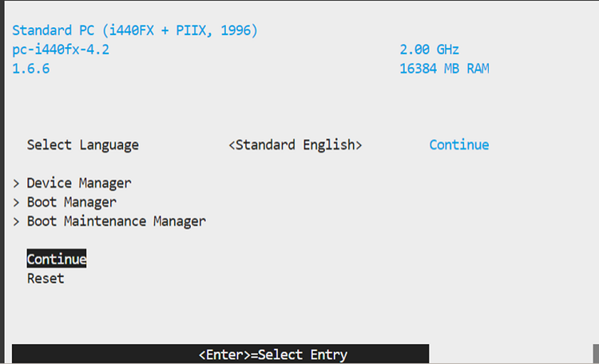Click the dark left window border
Viewport: 599px width, 364px height.
[x=2, y=182]
